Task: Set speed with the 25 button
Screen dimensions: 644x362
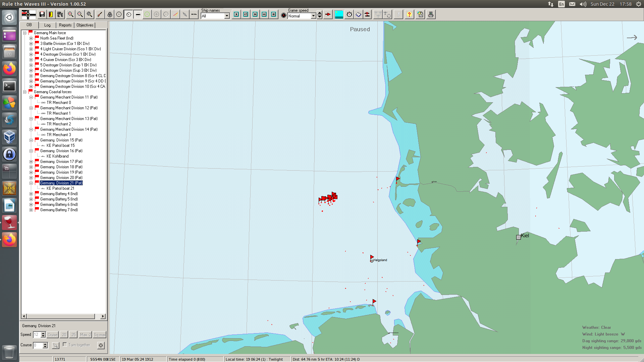Action: click(73, 335)
